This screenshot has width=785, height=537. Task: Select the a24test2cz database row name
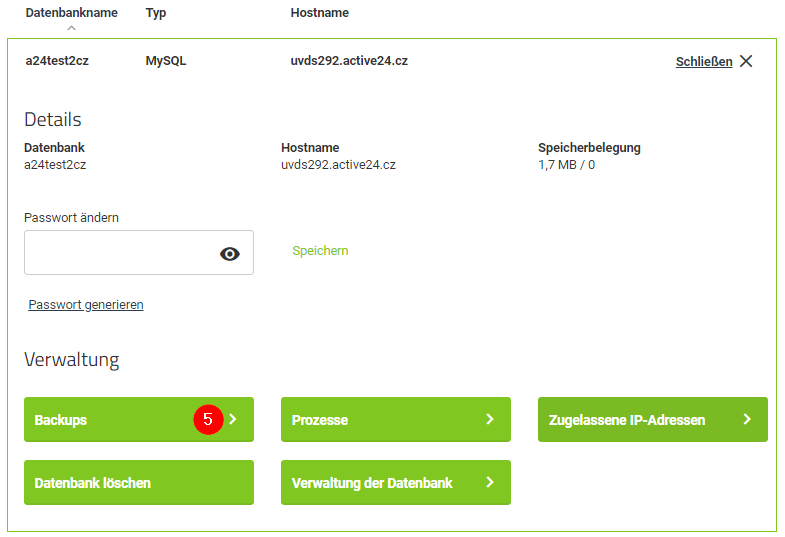pyautogui.click(x=57, y=61)
